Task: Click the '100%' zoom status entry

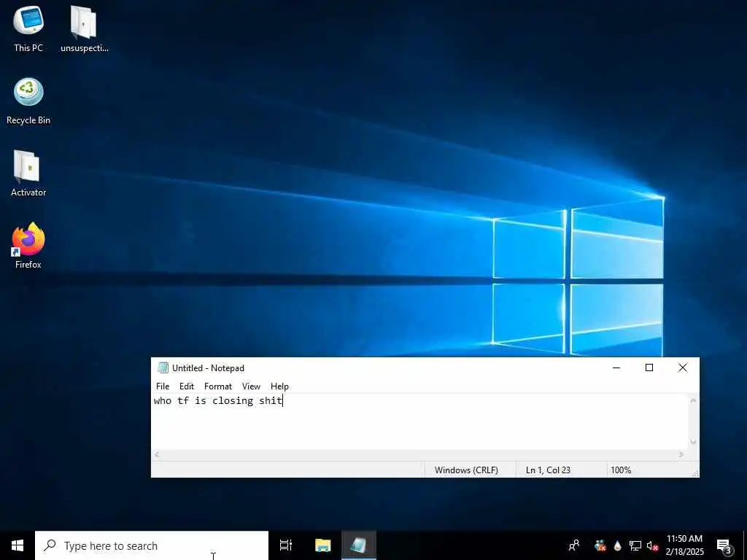Action: tap(621, 470)
